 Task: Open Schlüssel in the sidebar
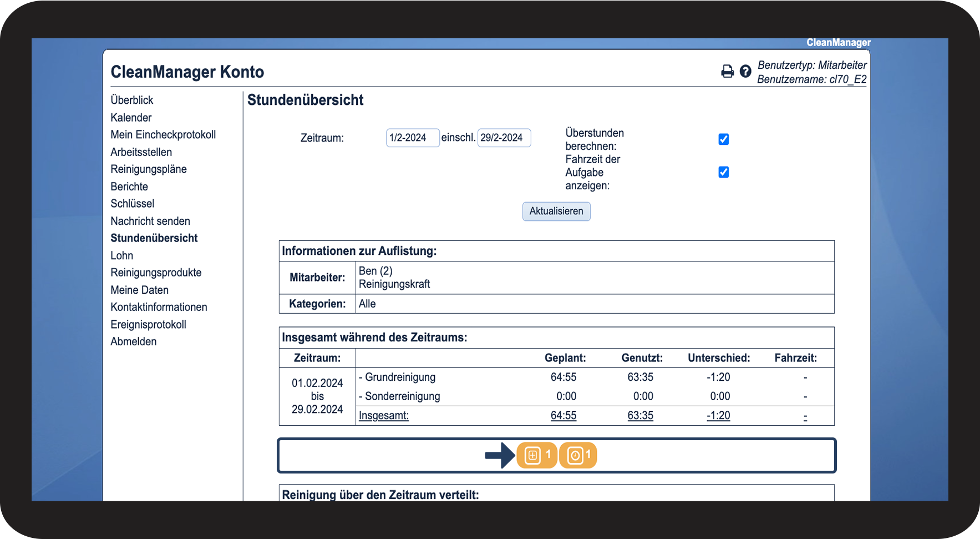coord(133,204)
